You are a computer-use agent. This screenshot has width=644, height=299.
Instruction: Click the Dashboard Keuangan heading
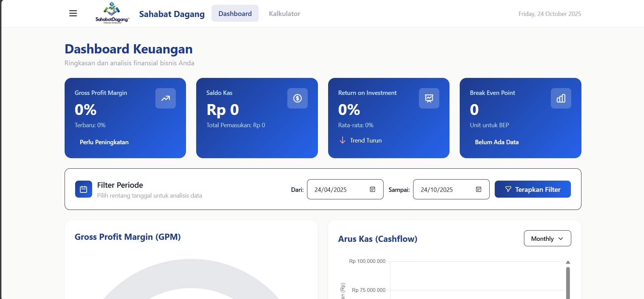pyautogui.click(x=129, y=49)
